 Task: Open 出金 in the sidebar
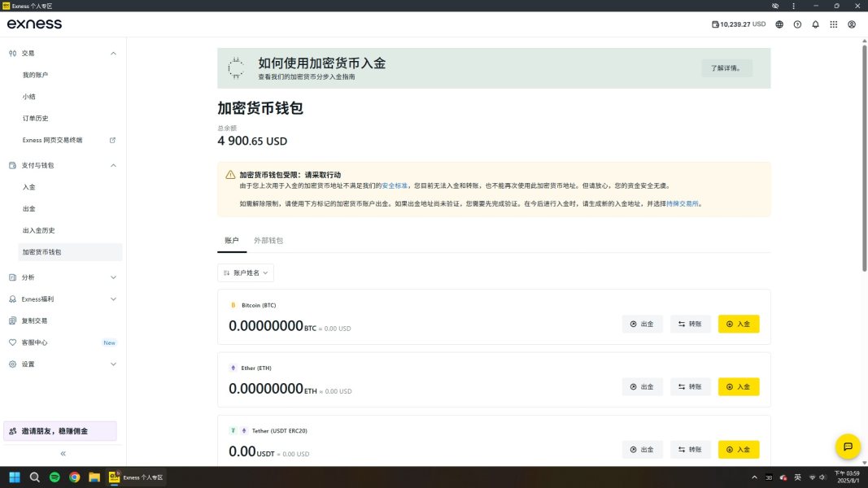[28, 208]
